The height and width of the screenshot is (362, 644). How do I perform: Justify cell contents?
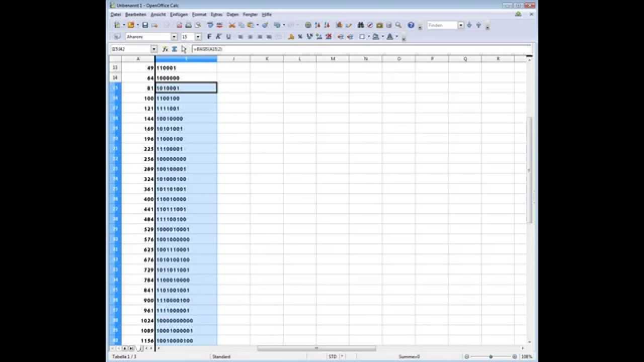coord(269,37)
